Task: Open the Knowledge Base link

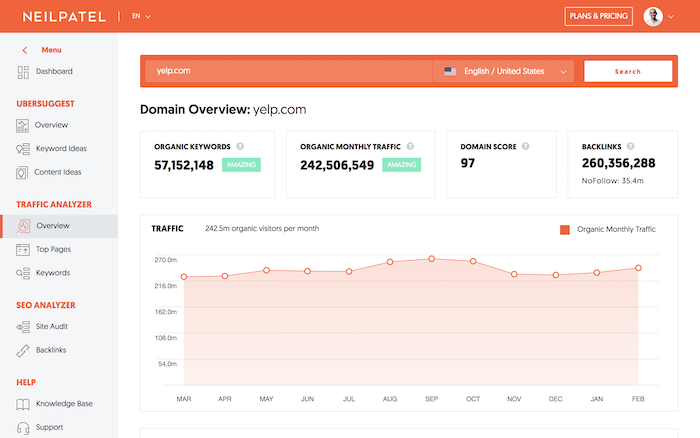Action: coord(64,404)
